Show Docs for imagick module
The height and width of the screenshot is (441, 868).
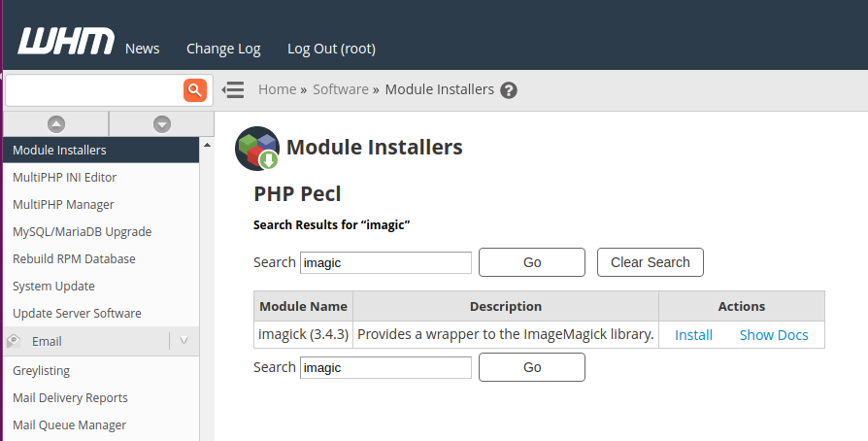774,335
